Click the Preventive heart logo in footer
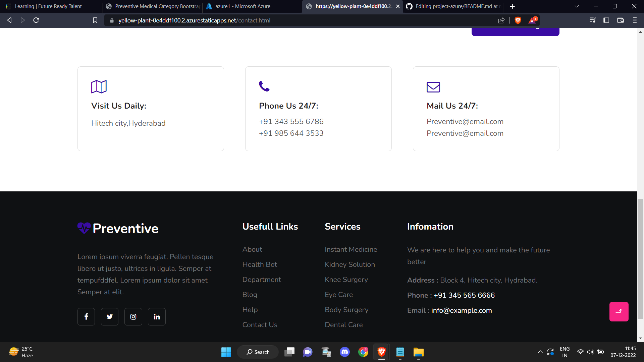 pos(84,228)
